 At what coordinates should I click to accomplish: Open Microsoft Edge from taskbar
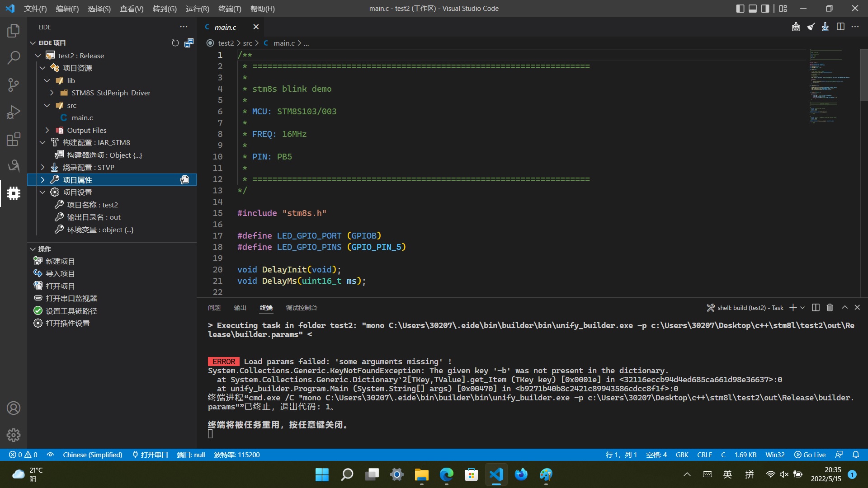pos(446,474)
